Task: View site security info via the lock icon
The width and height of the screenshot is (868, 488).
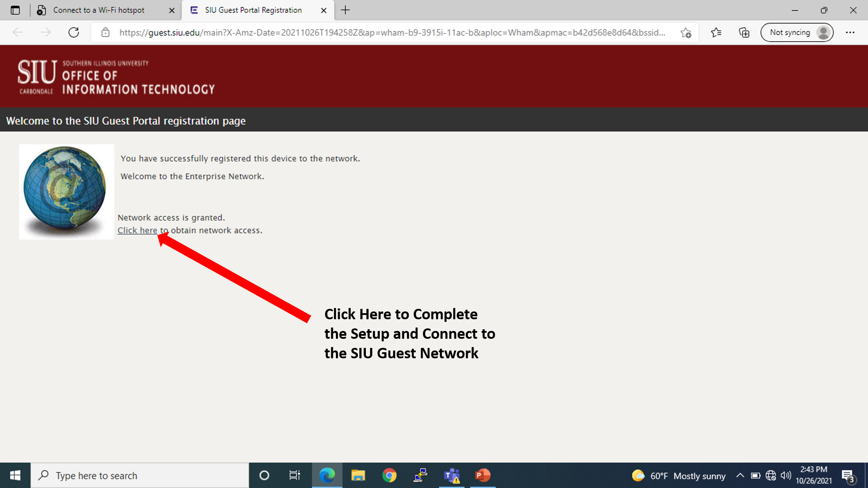Action: pos(105,32)
